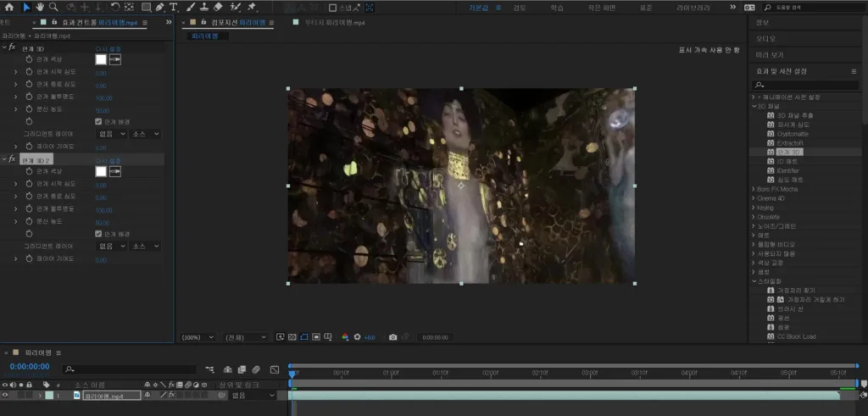Take a snapshot with the camera icon

coord(393,337)
